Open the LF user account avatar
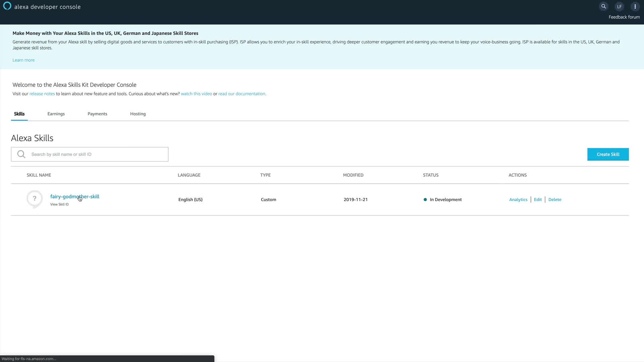Screen dimensions: 644x362 pyautogui.click(x=619, y=6)
